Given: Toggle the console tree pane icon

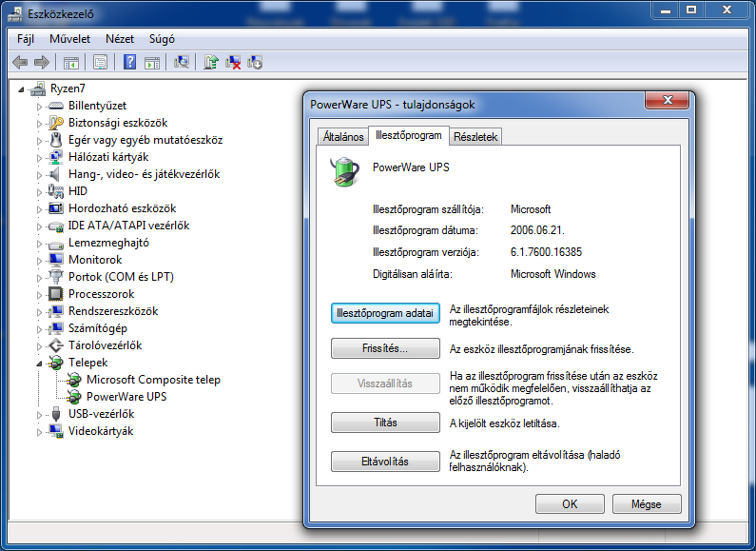Looking at the screenshot, I should (x=71, y=62).
